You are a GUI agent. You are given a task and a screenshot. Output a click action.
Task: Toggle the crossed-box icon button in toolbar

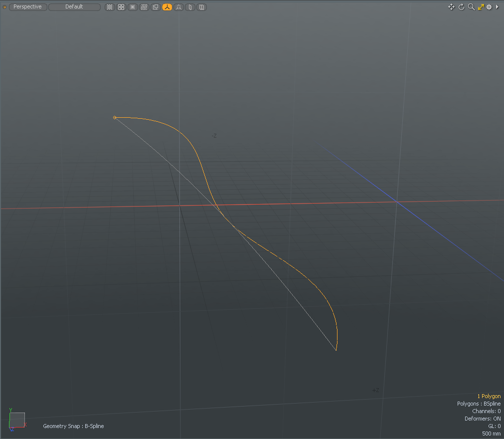coord(133,7)
